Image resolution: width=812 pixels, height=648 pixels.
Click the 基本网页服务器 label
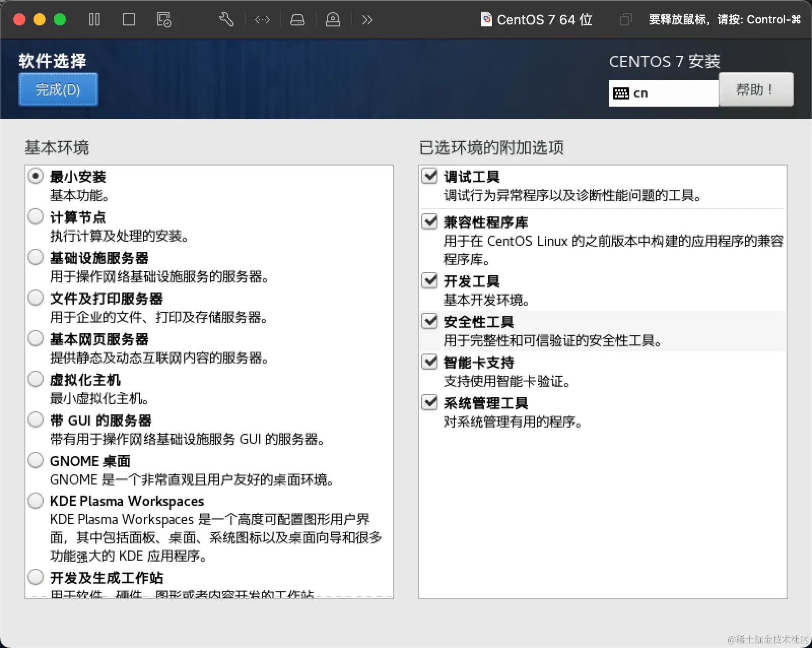click(99, 339)
